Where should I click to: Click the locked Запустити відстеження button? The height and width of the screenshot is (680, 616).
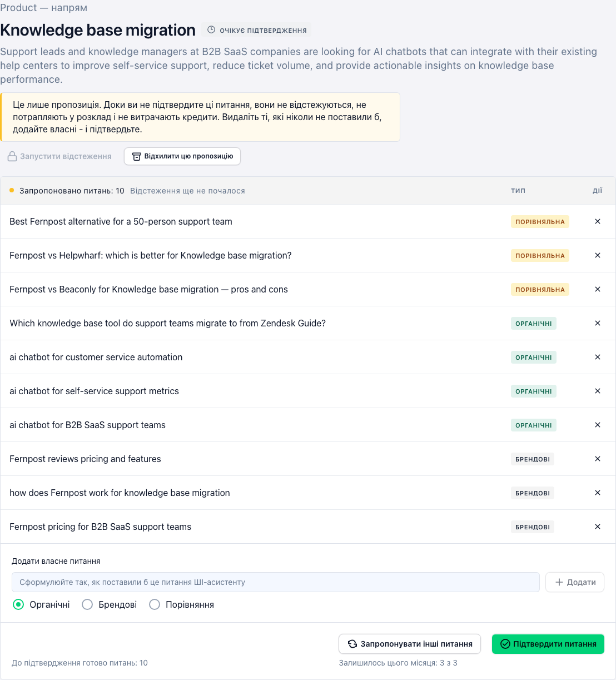[59, 156]
